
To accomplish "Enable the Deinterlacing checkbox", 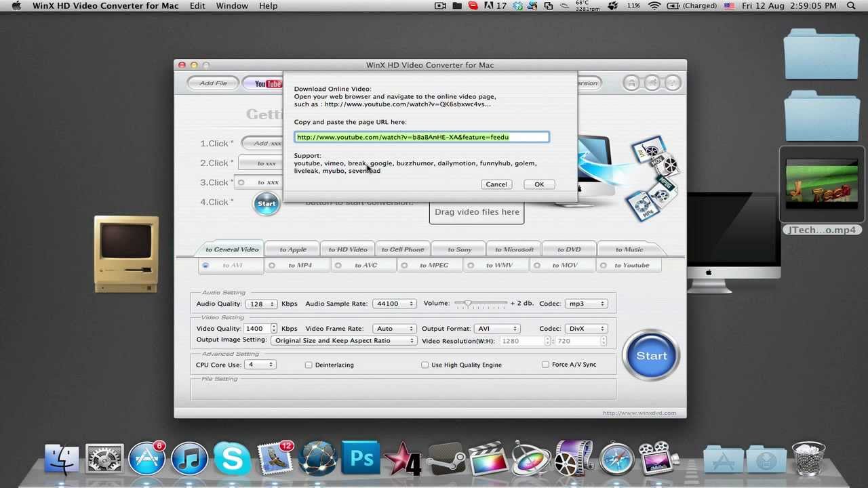I will (309, 365).
